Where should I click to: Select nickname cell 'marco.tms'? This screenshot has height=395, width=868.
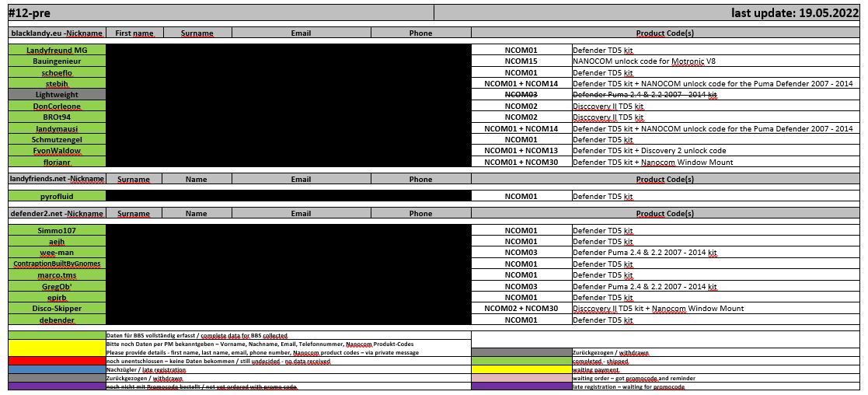tap(57, 274)
